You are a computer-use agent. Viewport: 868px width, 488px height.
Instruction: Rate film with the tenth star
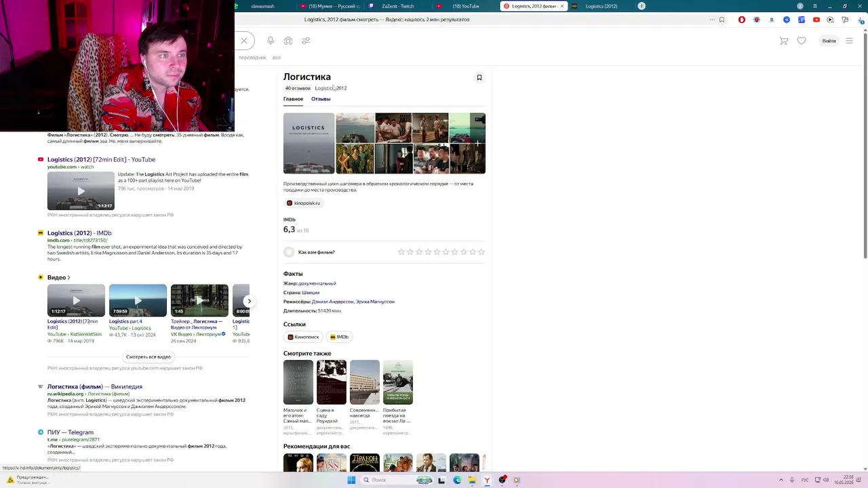tap(481, 252)
